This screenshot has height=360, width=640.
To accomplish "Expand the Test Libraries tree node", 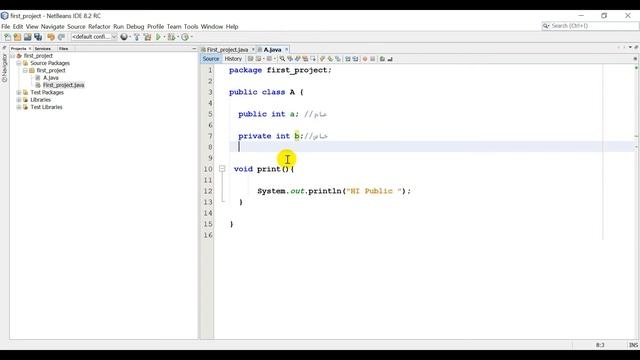I will click(x=19, y=107).
